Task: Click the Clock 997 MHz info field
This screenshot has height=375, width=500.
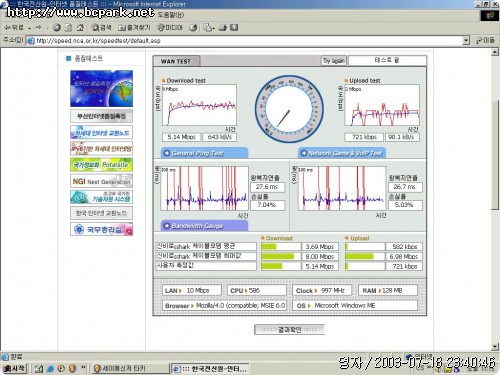Action: click(x=322, y=290)
